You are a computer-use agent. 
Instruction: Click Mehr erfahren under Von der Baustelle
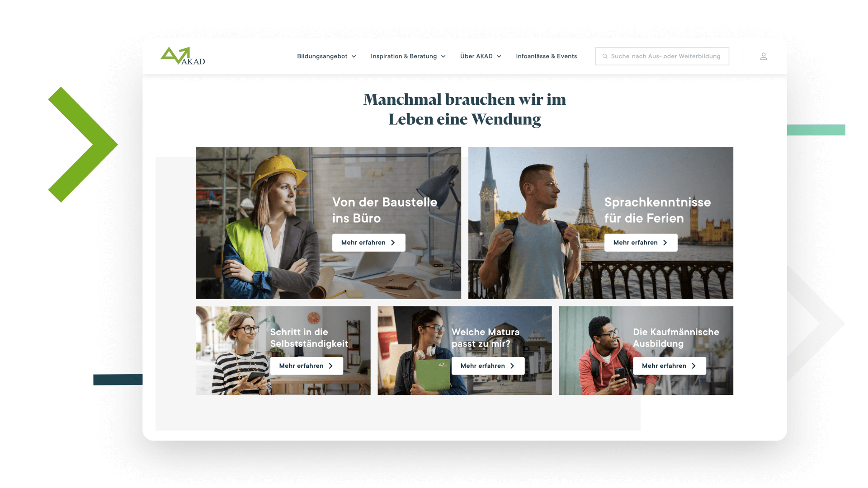pos(363,243)
